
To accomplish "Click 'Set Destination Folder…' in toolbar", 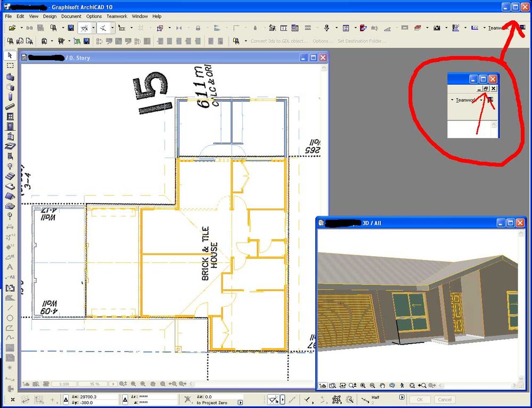I will [362, 41].
